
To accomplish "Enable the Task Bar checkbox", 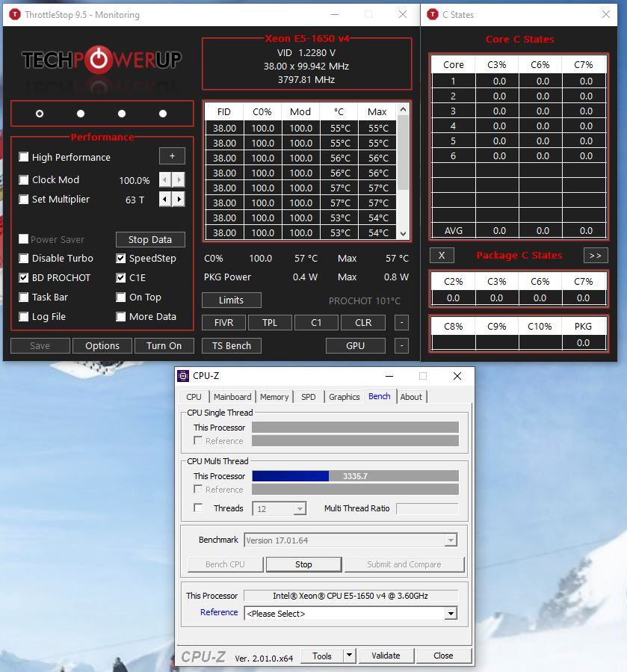I will click(x=24, y=297).
